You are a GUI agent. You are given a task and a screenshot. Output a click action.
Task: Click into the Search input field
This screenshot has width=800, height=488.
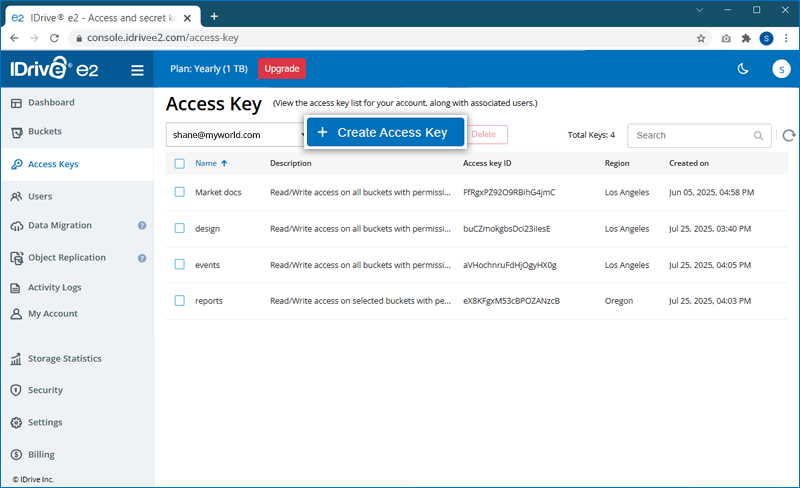tap(692, 136)
